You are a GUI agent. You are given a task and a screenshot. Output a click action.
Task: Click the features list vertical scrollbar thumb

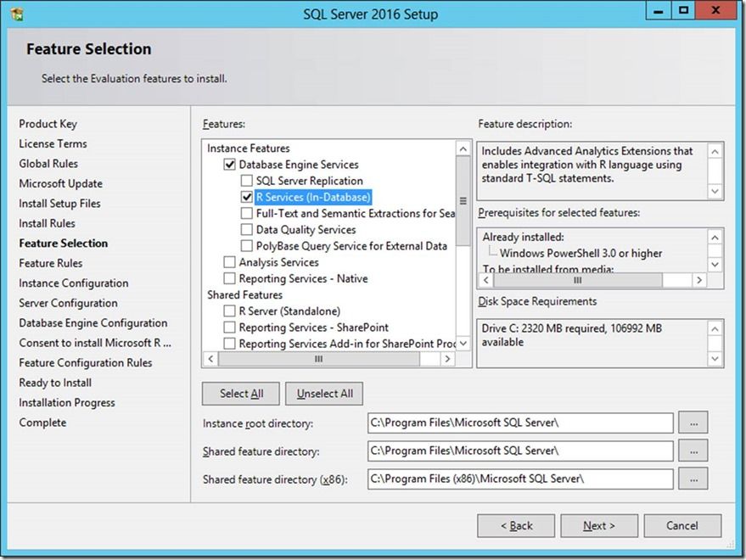coord(463,201)
